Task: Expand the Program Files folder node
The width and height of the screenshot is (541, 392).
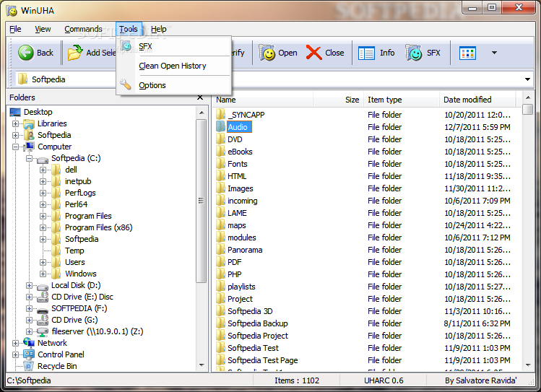Action: (43, 216)
